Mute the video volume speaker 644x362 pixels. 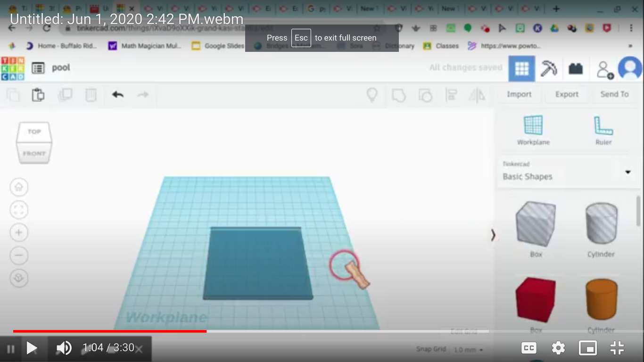[64, 348]
